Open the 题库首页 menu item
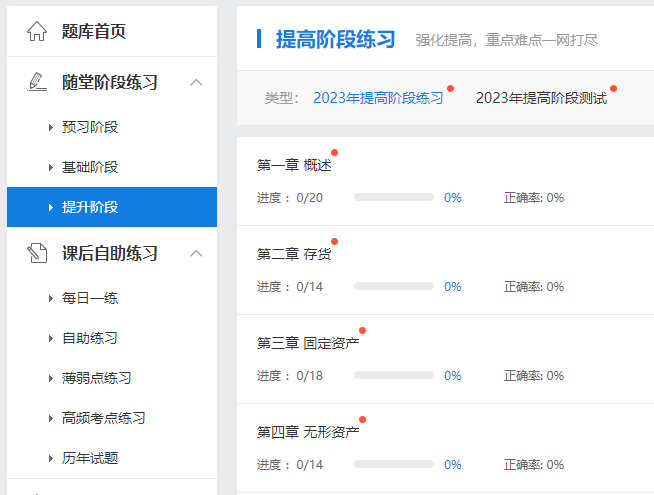 (94, 32)
